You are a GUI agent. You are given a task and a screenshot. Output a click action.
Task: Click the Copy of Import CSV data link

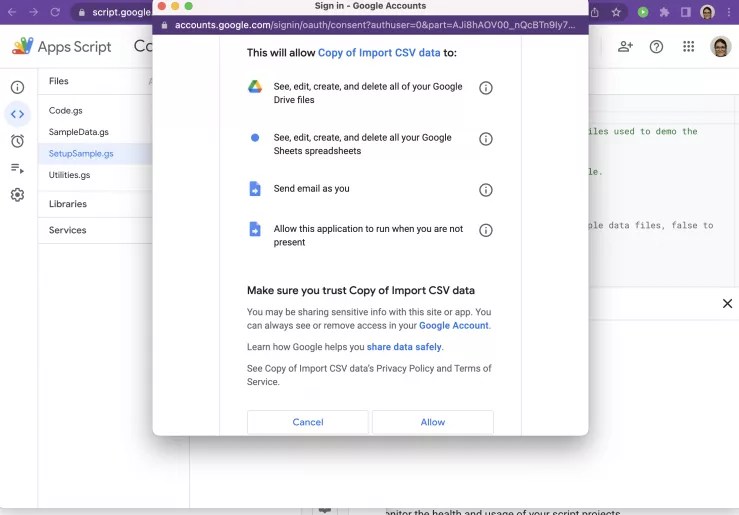[379, 53]
